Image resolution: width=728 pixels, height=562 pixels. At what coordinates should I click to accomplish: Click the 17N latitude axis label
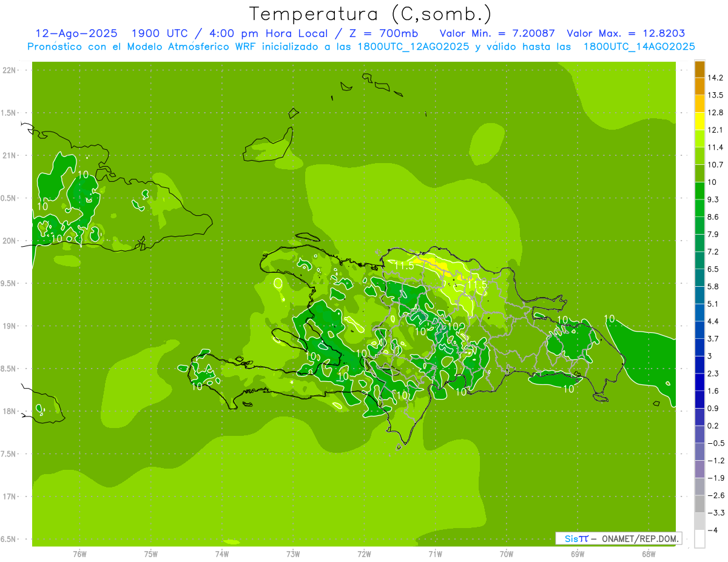[9, 497]
